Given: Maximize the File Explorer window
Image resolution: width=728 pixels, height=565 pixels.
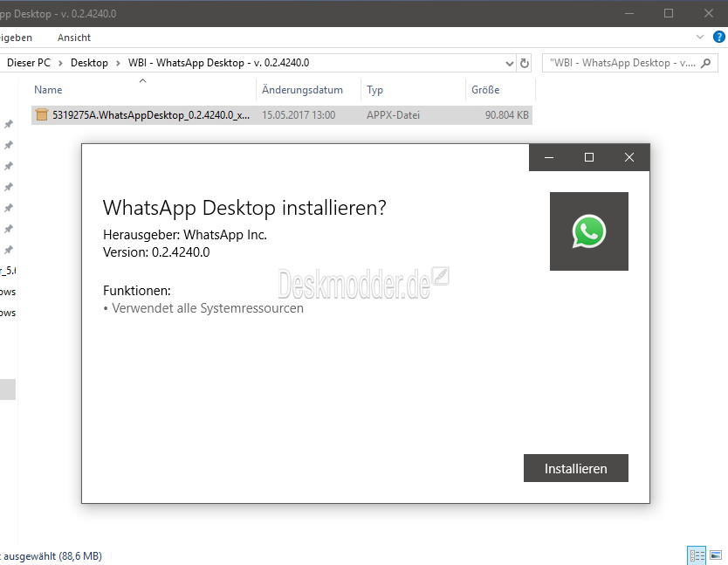Looking at the screenshot, I should 669,13.
